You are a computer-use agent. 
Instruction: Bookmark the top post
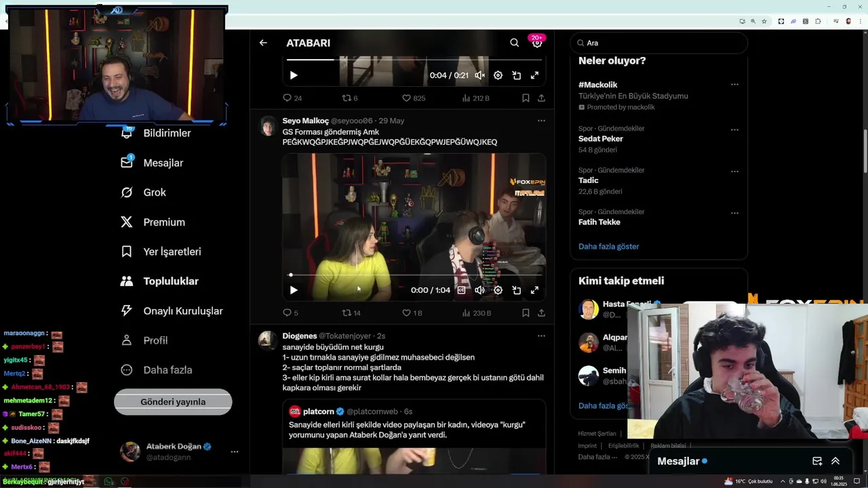(x=526, y=98)
